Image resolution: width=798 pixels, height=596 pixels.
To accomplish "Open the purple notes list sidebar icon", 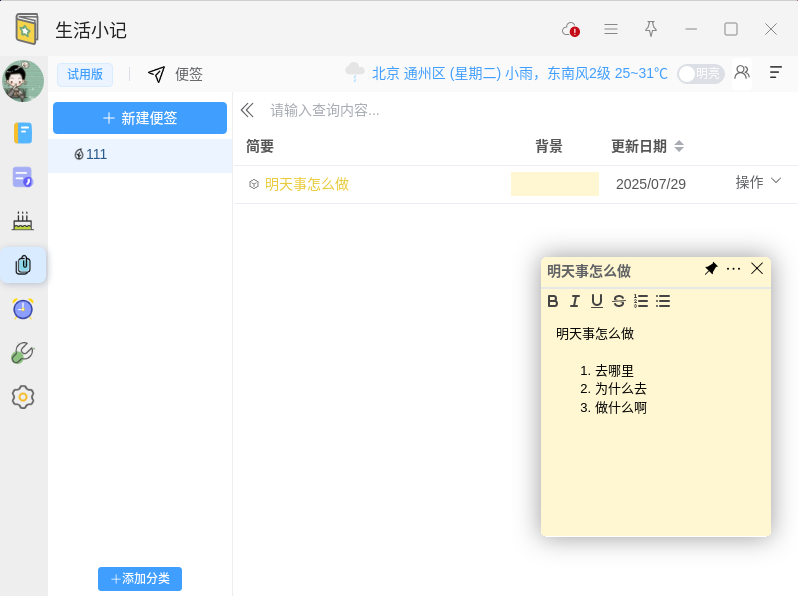I will 23,177.
